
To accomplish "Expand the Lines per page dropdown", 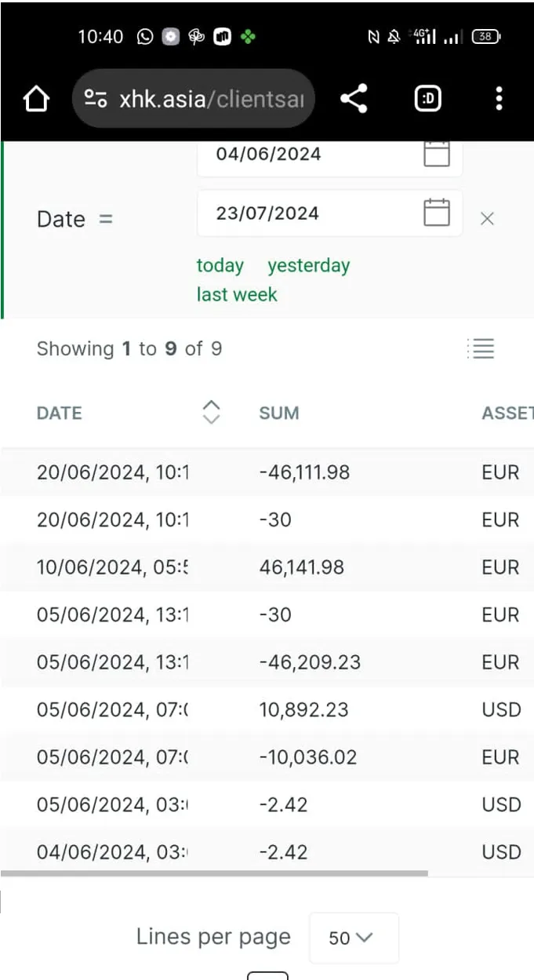I will [354, 938].
